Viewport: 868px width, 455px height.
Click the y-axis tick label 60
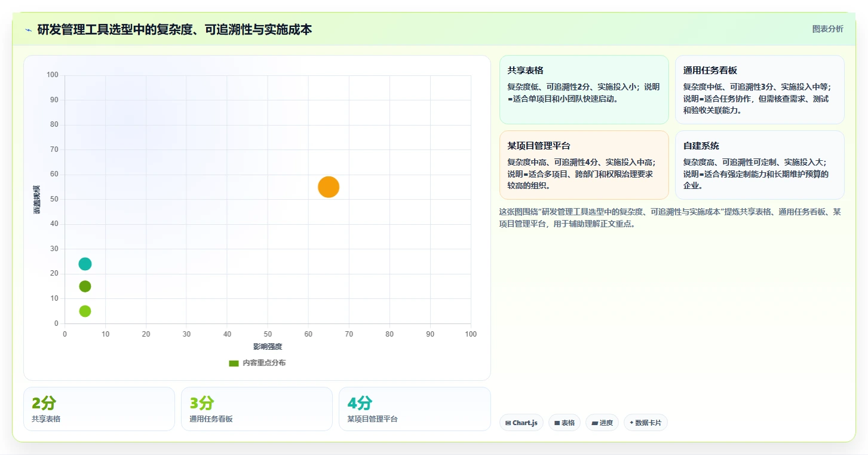[54, 174]
